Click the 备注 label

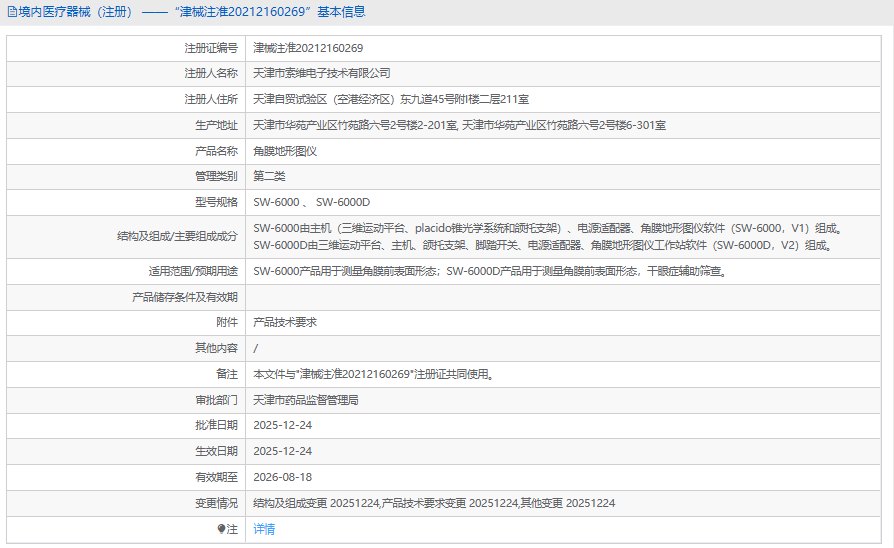(x=227, y=375)
